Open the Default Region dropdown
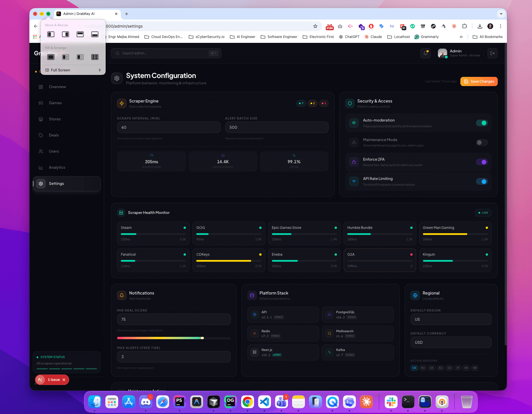Screen dimensions: 532x414 point(451,319)
